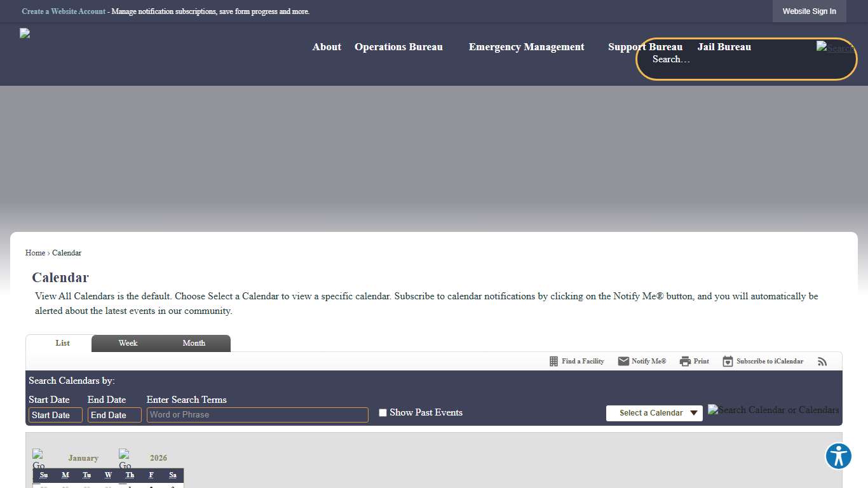Open the RSS feed icon
Viewport: 868px width, 488px height.
(x=822, y=362)
